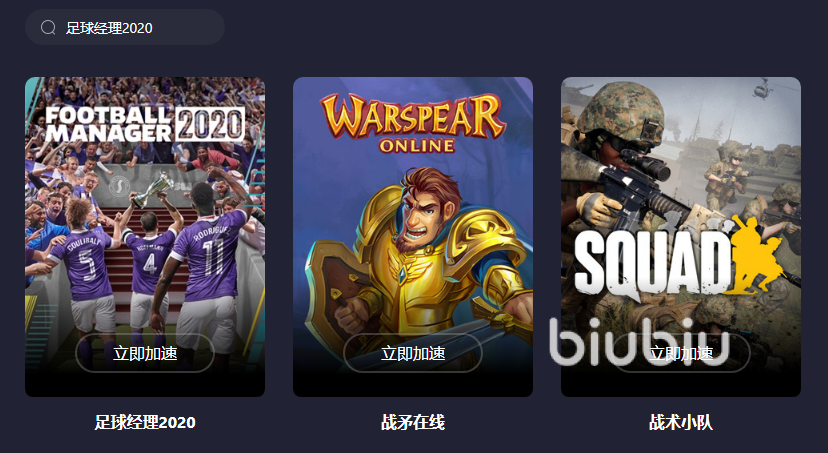Click the Football Manager 2020 logo text
The height and width of the screenshot is (453, 828).
[145, 124]
